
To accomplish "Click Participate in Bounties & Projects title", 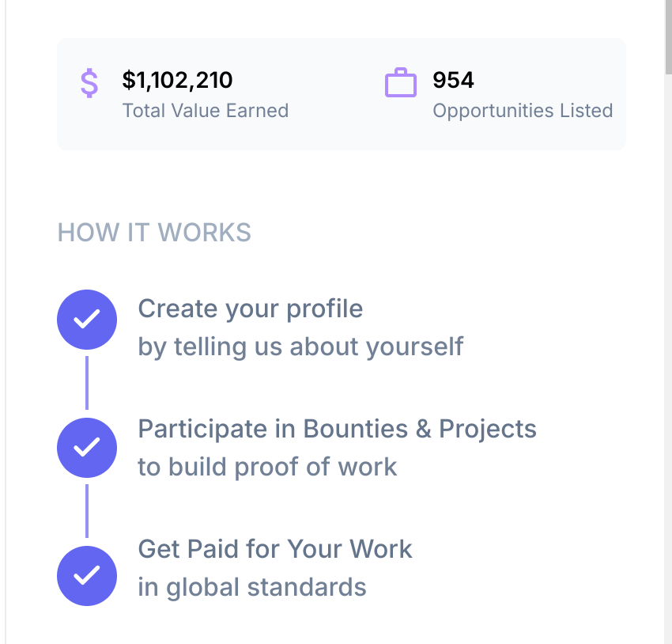I will [x=338, y=429].
